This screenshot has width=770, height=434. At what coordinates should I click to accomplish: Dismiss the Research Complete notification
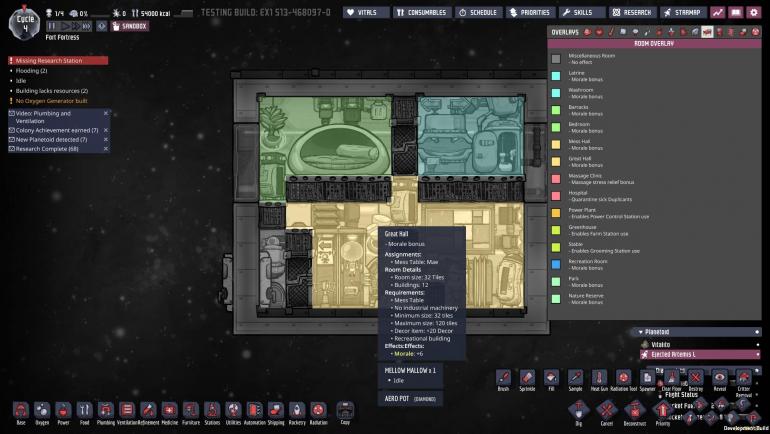106,148
